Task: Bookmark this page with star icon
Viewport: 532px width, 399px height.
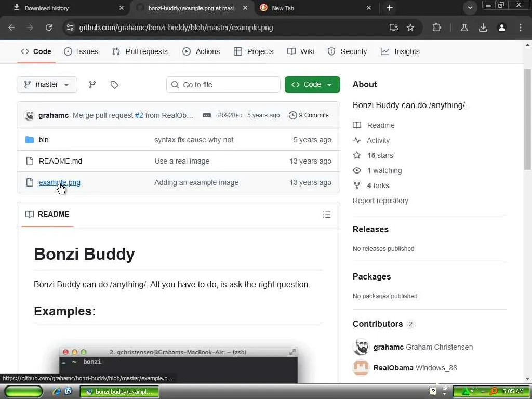Action: [410, 28]
